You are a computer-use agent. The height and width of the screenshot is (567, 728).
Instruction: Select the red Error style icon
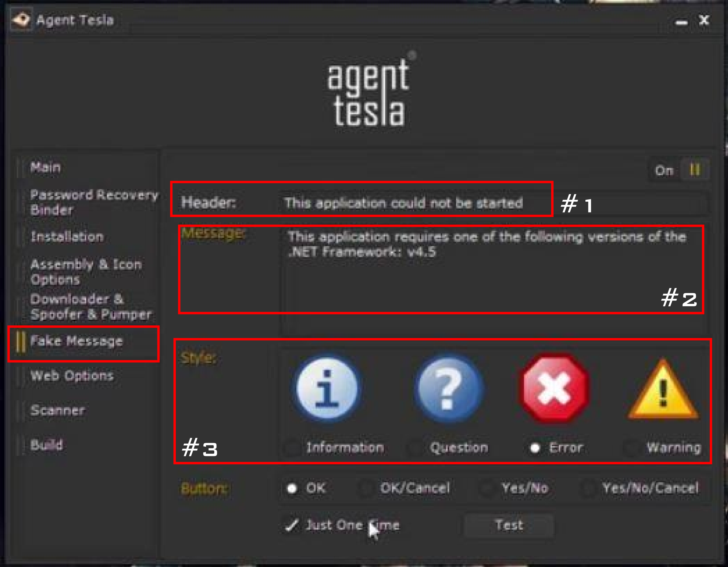554,389
